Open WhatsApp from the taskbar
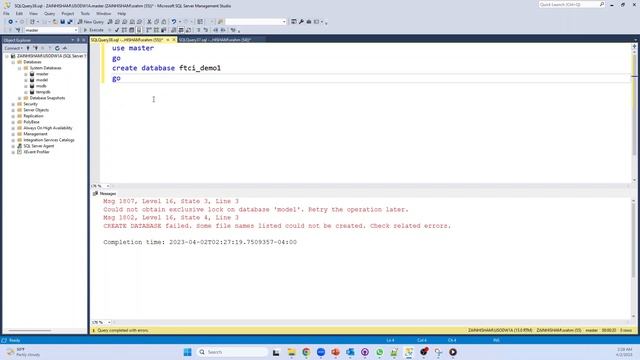 (380, 352)
